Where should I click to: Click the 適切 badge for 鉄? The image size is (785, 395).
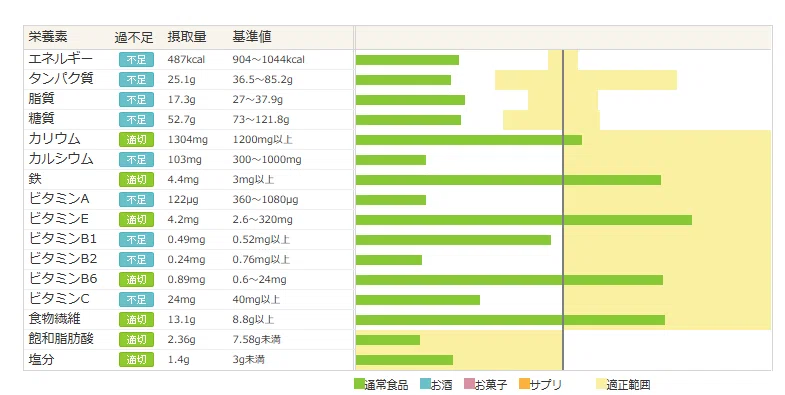tap(136, 180)
